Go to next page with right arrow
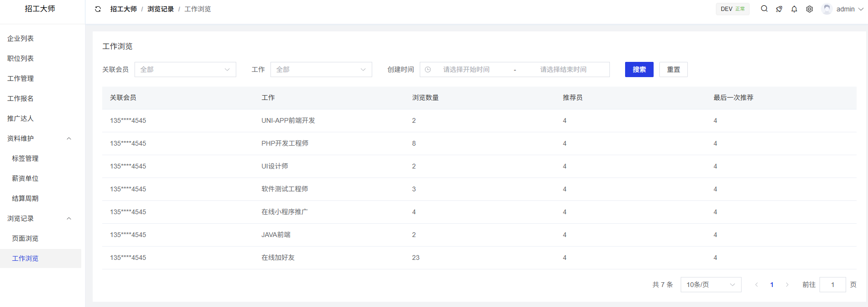Screen dimensions: 868x307 (x=787, y=285)
